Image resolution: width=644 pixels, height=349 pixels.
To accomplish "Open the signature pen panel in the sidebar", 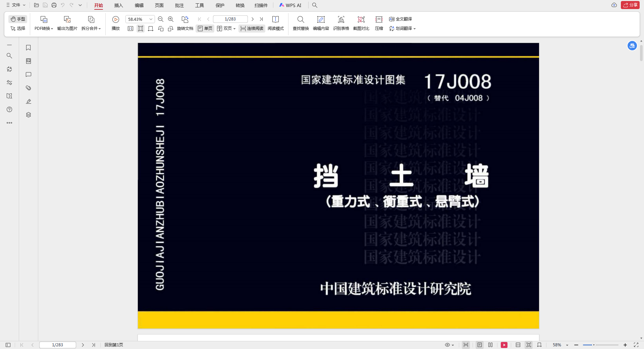I will click(x=29, y=101).
